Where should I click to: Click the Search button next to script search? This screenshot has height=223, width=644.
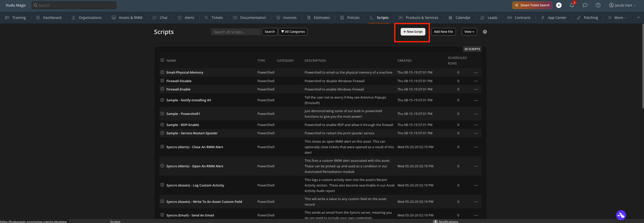(x=270, y=32)
